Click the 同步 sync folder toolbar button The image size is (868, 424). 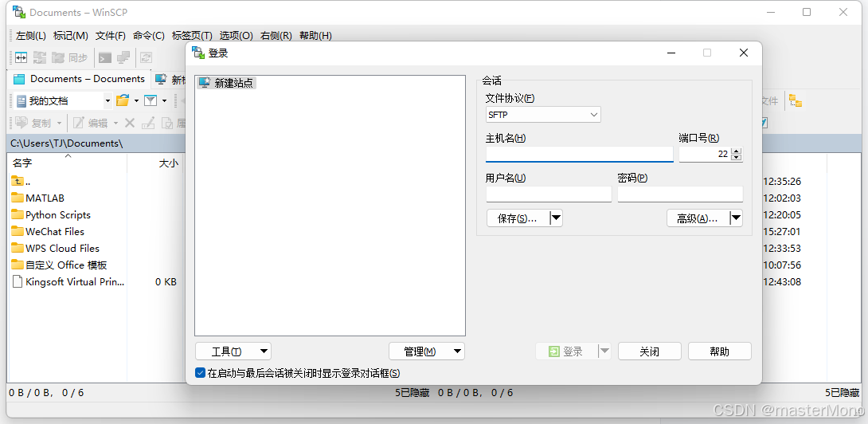tap(70, 57)
